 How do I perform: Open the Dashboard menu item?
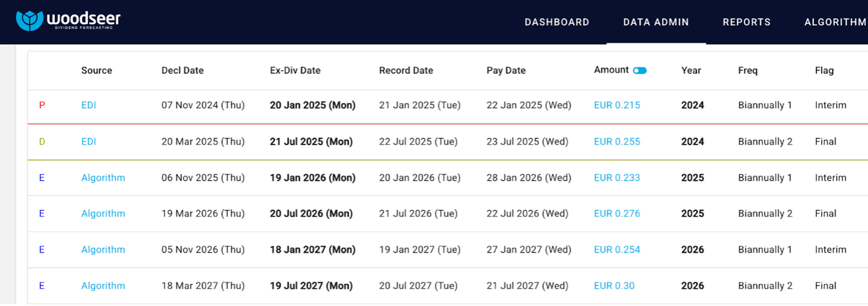point(557,22)
